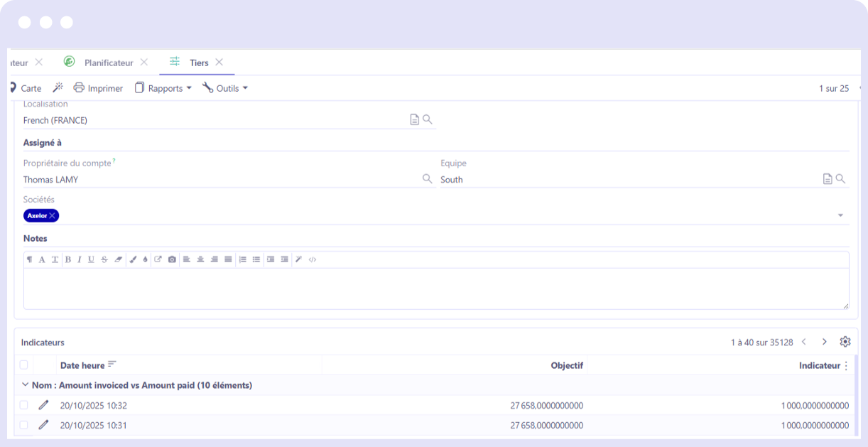Viewport: 868px width, 447px height.
Task: Edit the 20/10/2025 10:32 indicator row
Action: [x=43, y=405]
